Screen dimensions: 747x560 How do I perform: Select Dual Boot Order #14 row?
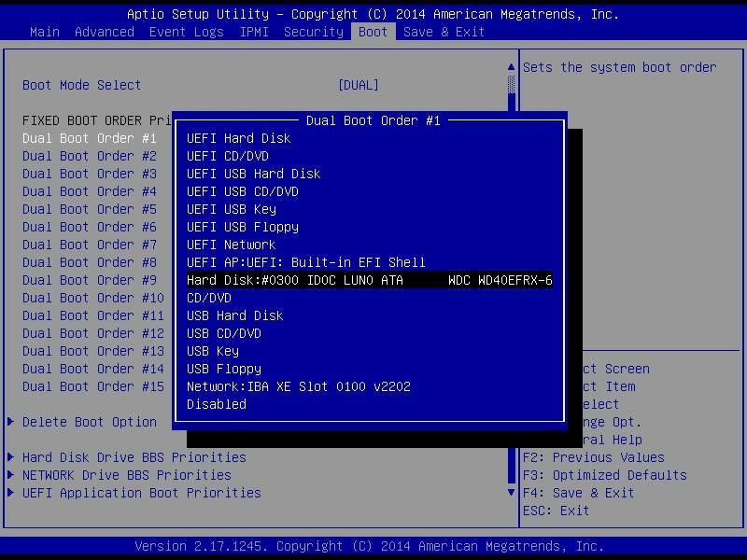tap(93, 369)
